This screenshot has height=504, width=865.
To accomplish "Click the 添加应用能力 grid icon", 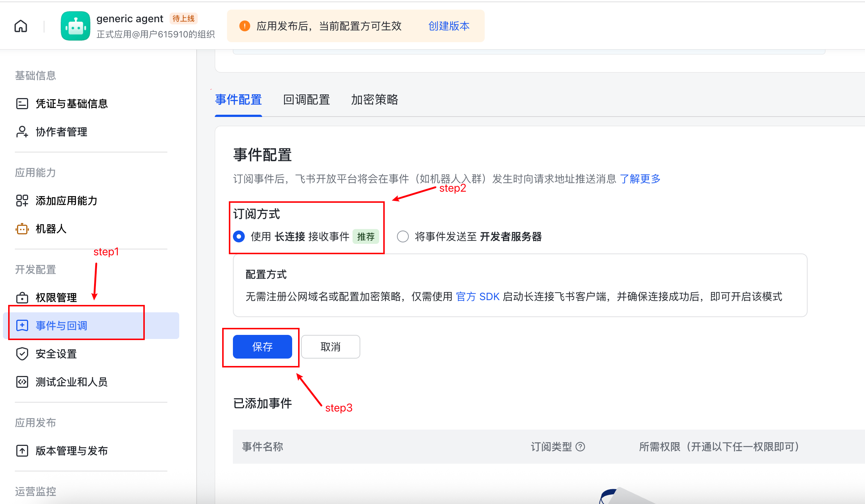I will [22, 201].
